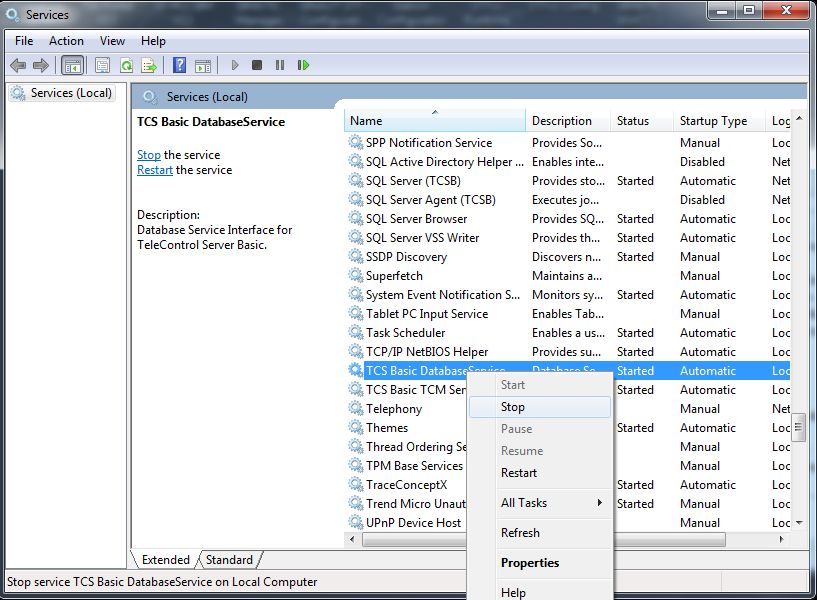Click the gear icon beside Themes
This screenshot has width=817, height=600.
pyautogui.click(x=356, y=428)
